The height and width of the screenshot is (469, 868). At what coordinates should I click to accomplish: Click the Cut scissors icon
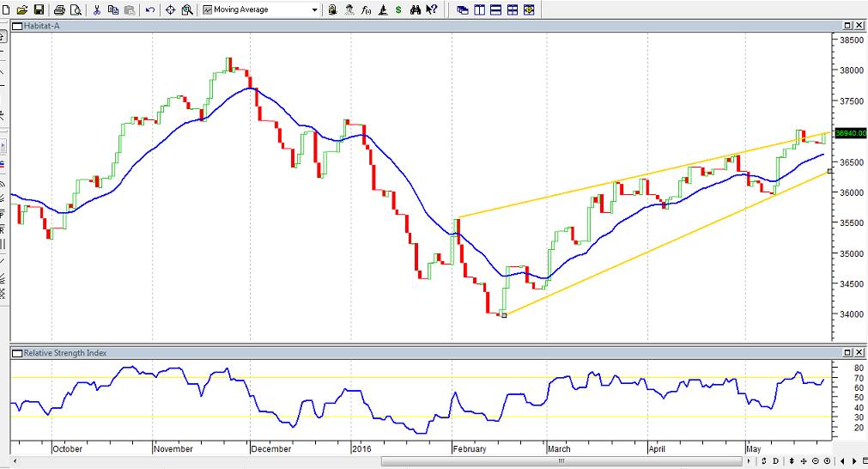[97, 10]
